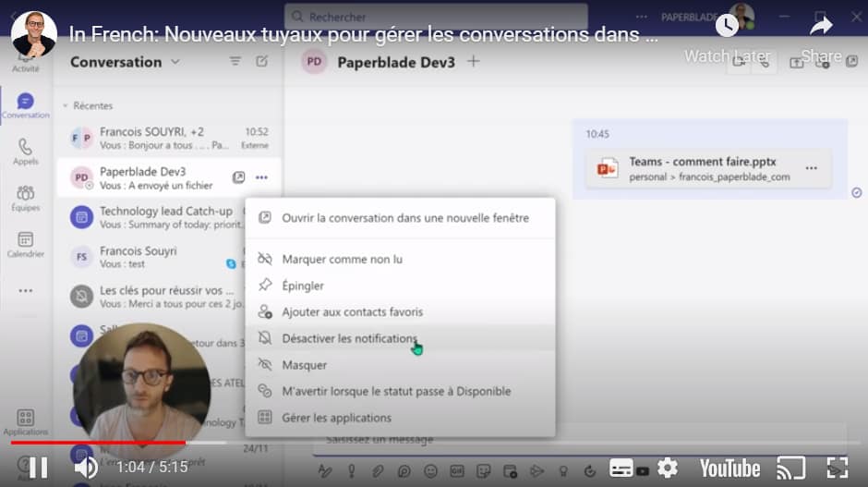The width and height of the screenshot is (868, 487).
Task: Click the new conversation compose icon
Action: pos(262,62)
